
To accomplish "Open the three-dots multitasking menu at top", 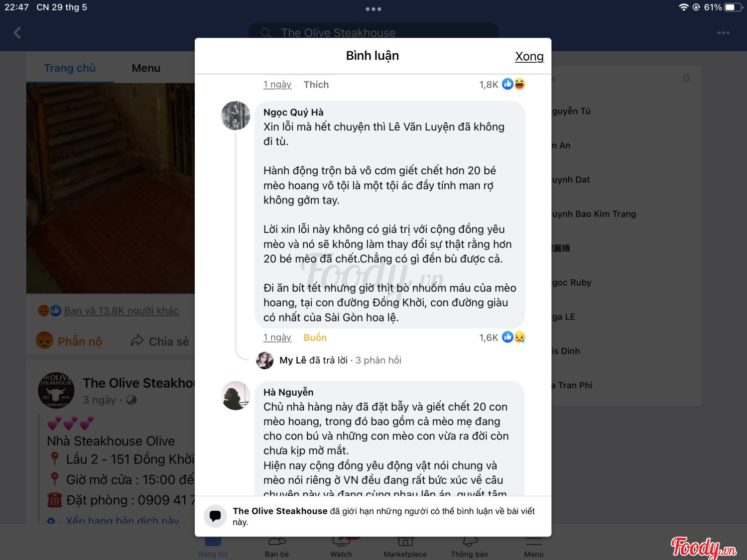I will [x=373, y=9].
